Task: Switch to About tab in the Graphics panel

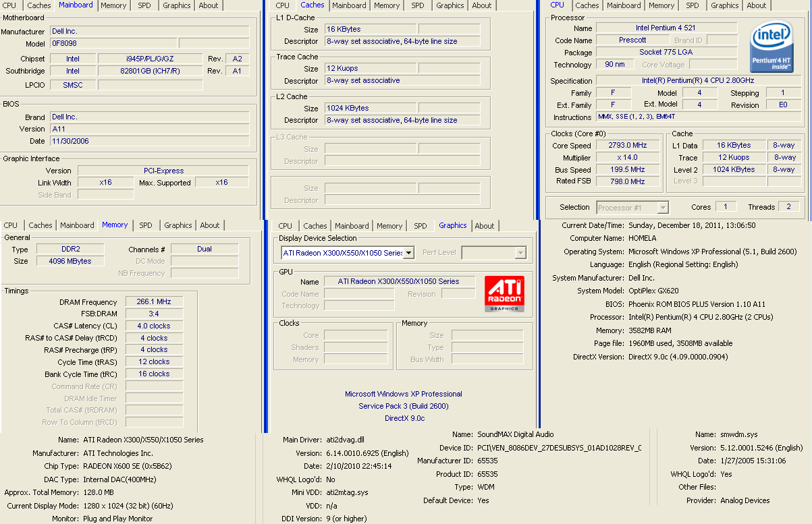Action: point(484,226)
